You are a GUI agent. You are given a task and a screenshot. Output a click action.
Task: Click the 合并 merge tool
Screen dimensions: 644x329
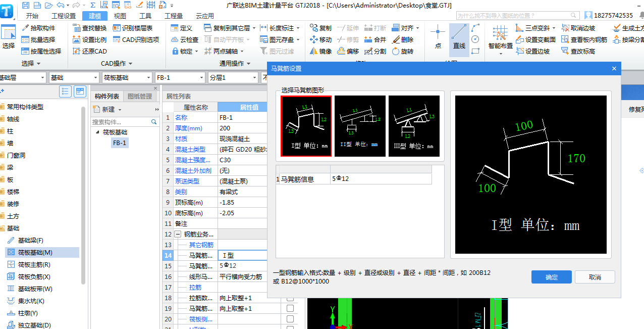pyautogui.click(x=375, y=39)
